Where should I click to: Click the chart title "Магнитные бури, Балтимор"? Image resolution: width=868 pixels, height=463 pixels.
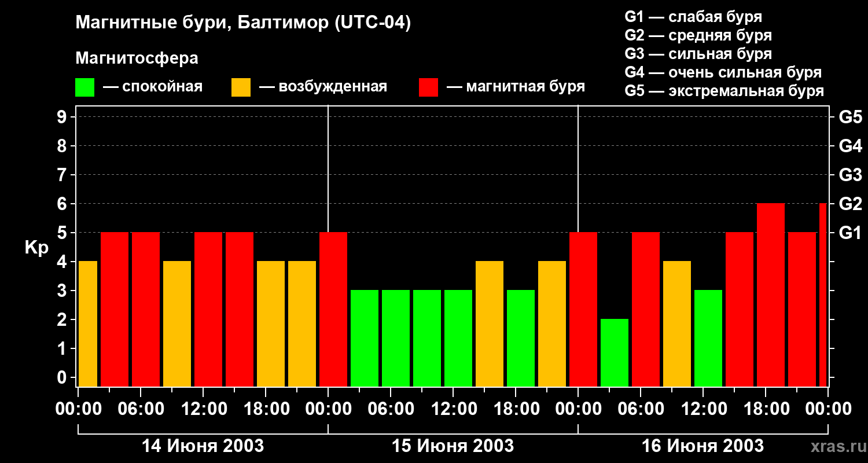coord(243,23)
